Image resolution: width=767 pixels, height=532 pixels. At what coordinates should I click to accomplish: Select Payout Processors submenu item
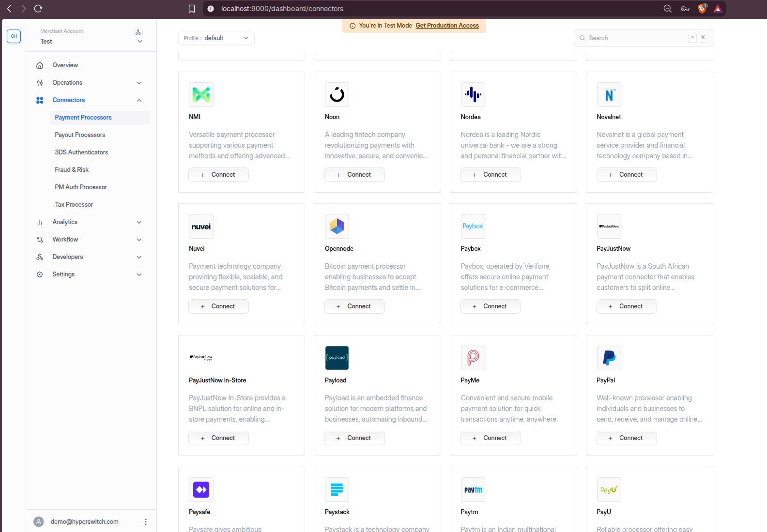click(100, 135)
